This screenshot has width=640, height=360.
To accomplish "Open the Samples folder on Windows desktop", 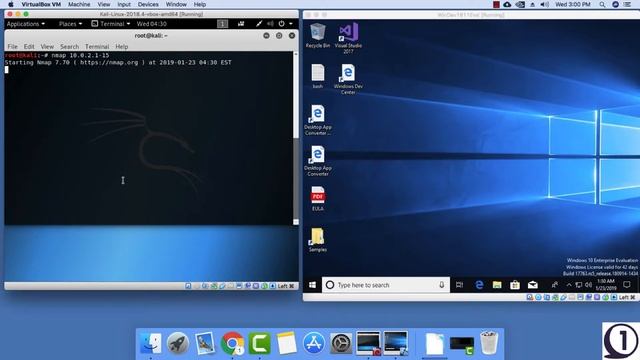I will pyautogui.click(x=318, y=240).
